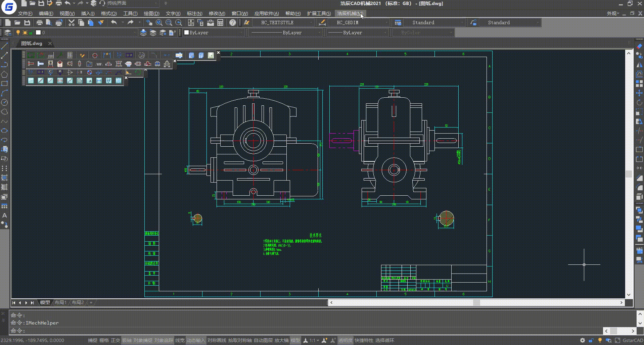Toggle 透明度 transparency in status bar
This screenshot has height=345, width=644.
click(346, 340)
